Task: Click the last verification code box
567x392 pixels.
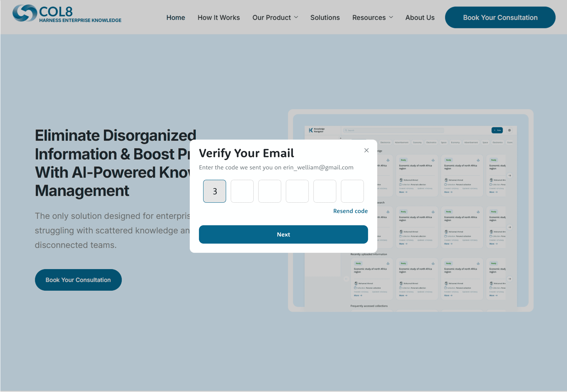Action: (x=352, y=191)
